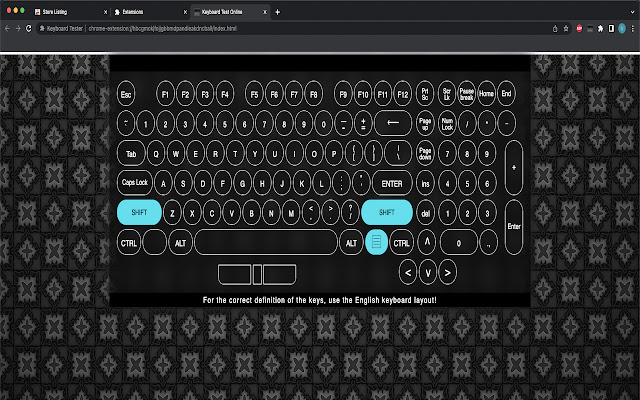This screenshot has width=640, height=400.
Task: Reload the page
Action: 29,28
